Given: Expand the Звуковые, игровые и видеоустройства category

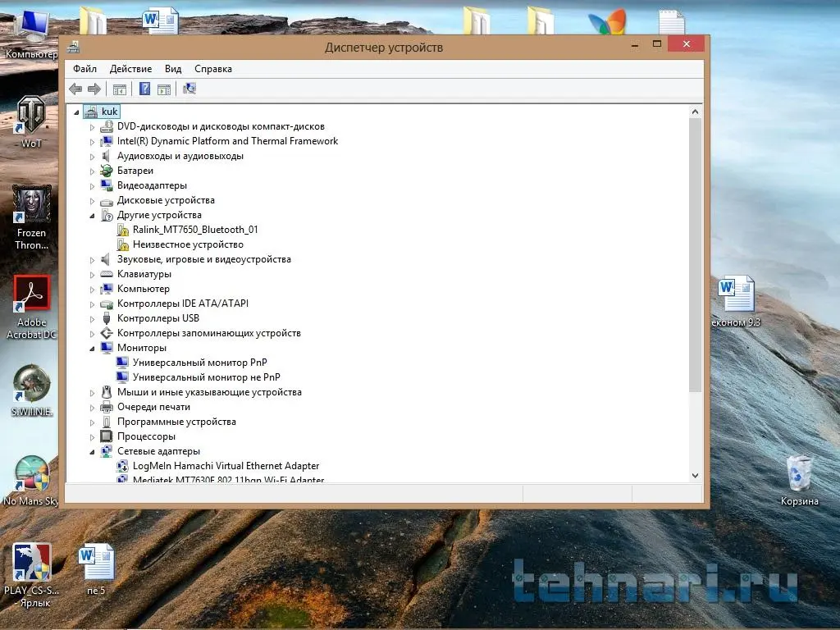Looking at the screenshot, I should tap(92, 260).
